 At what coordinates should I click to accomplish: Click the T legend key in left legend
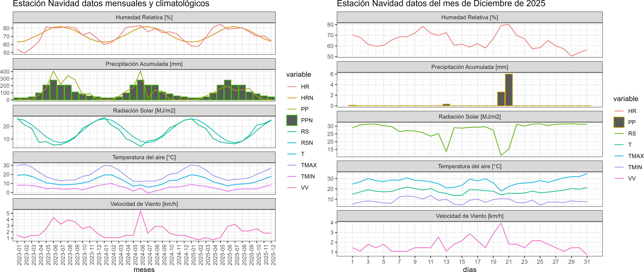coord(292,154)
